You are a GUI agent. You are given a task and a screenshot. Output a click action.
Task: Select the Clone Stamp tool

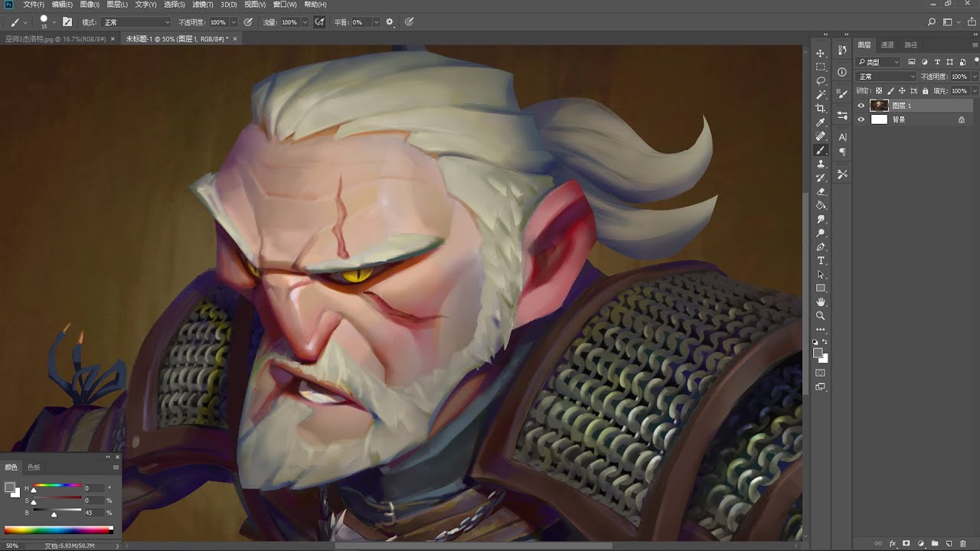pos(821,164)
